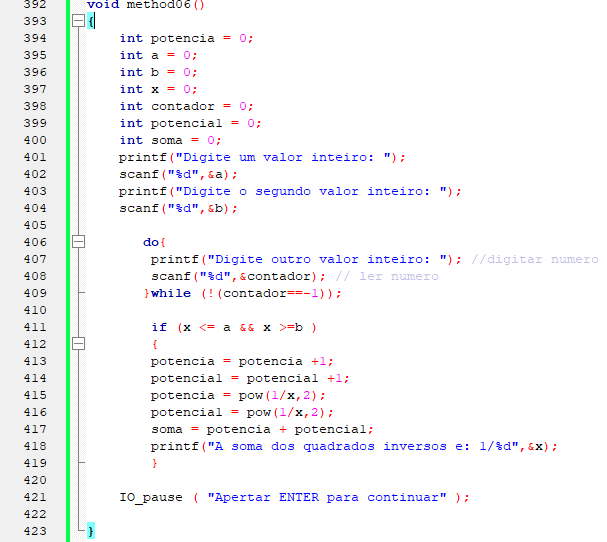Click the opening brace on line 412
The width and height of the screenshot is (607, 542).
tap(154, 344)
